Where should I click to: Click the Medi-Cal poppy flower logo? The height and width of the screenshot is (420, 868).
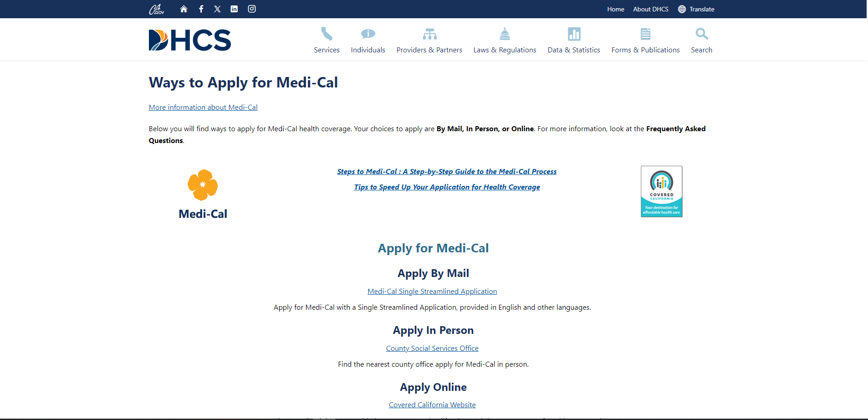(x=203, y=185)
